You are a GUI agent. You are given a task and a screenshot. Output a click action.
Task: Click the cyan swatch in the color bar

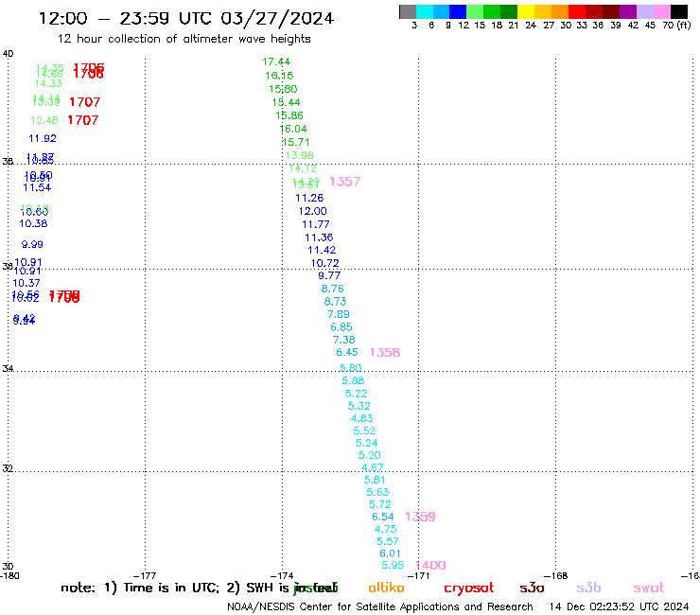point(425,11)
